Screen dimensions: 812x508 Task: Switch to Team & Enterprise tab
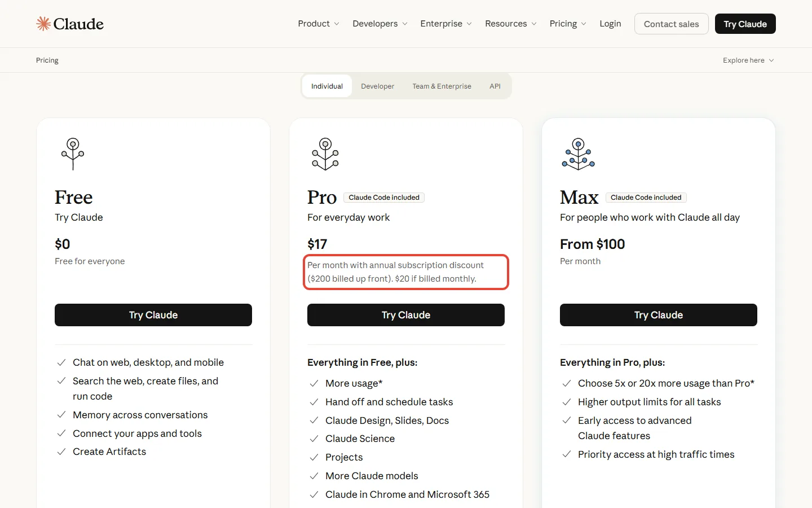[x=442, y=86]
